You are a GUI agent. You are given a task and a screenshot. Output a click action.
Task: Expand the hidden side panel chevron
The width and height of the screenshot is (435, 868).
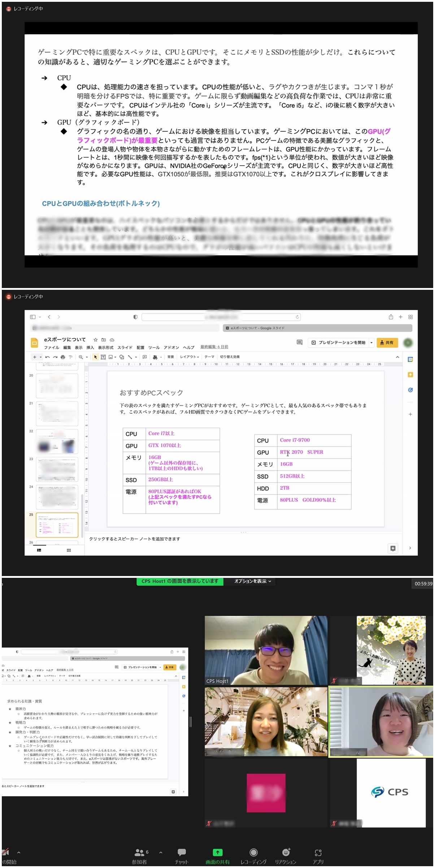pos(410,548)
